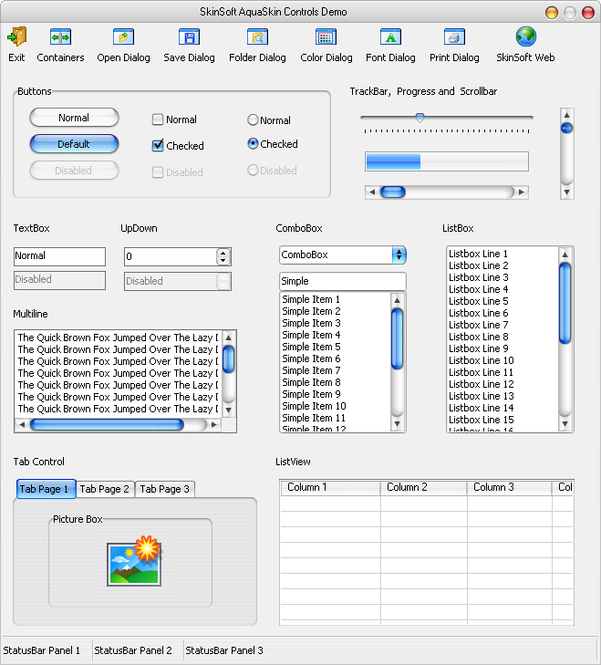Select Simple Item 4
The image size is (601, 665).
coord(311,335)
